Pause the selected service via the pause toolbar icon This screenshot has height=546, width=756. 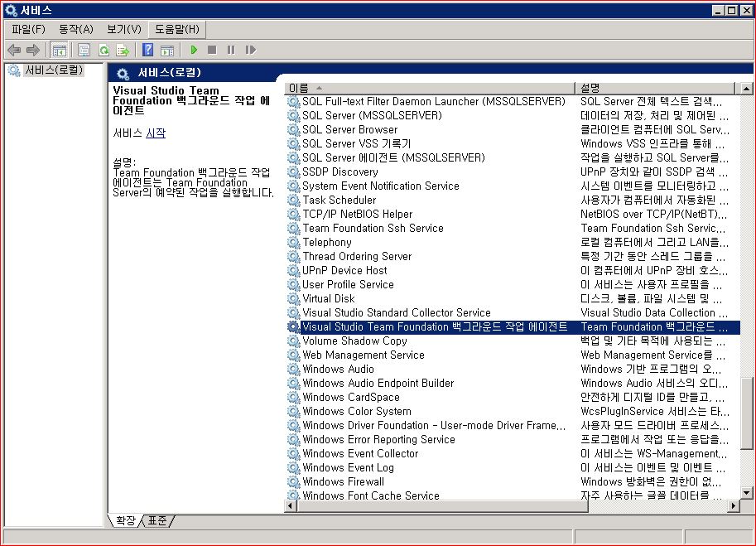tap(232, 50)
